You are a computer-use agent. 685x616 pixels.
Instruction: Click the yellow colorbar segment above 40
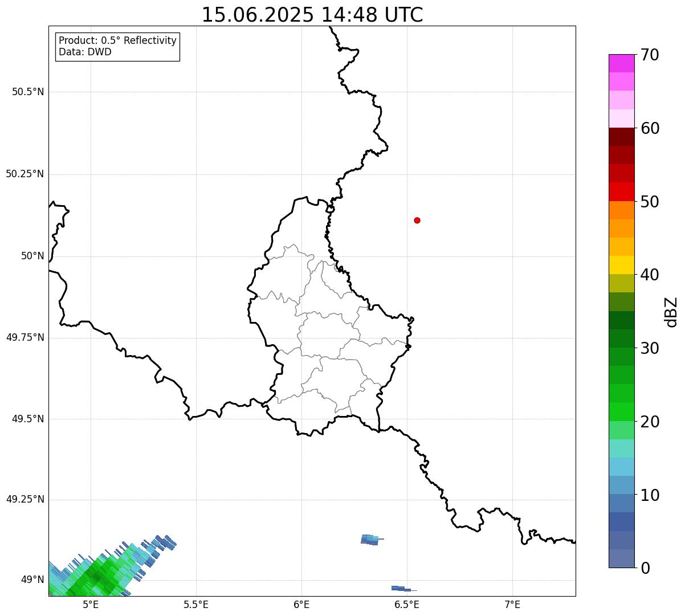point(621,265)
